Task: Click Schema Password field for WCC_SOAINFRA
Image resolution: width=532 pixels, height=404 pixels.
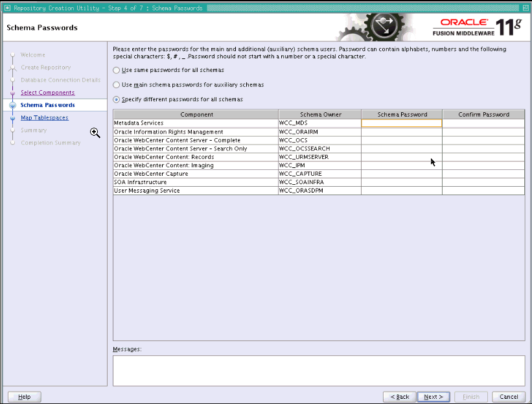Action: [402, 182]
